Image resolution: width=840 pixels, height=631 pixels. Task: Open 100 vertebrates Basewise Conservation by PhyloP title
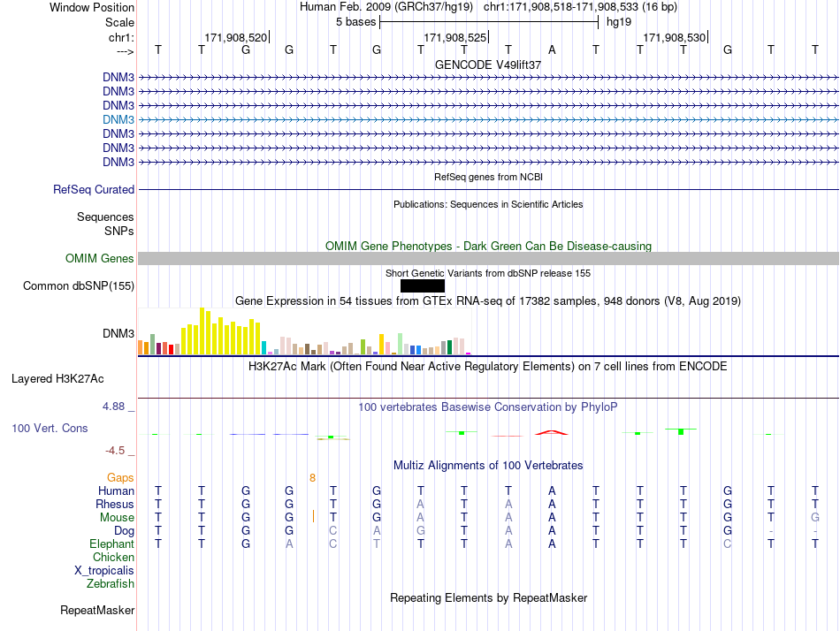click(x=488, y=407)
